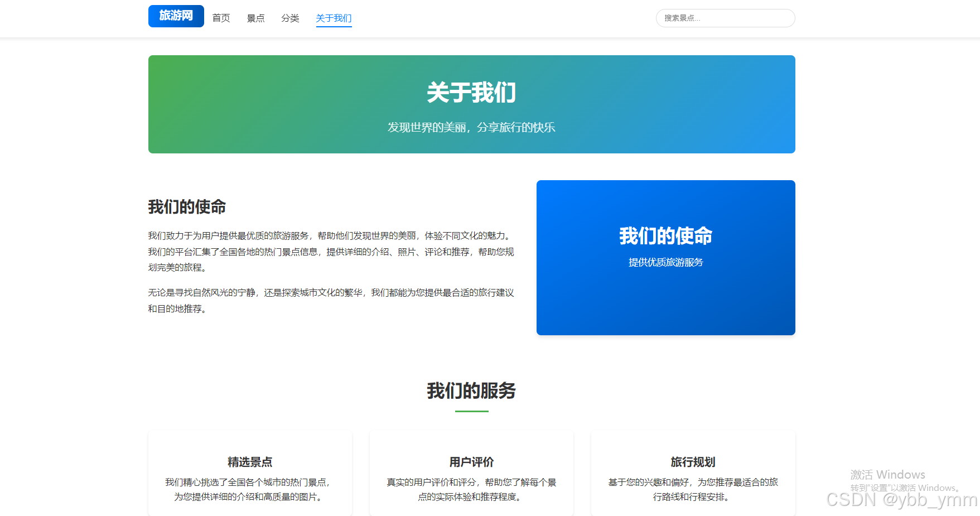Click the blue 我们的使命 card title
980x516 pixels.
665,236
